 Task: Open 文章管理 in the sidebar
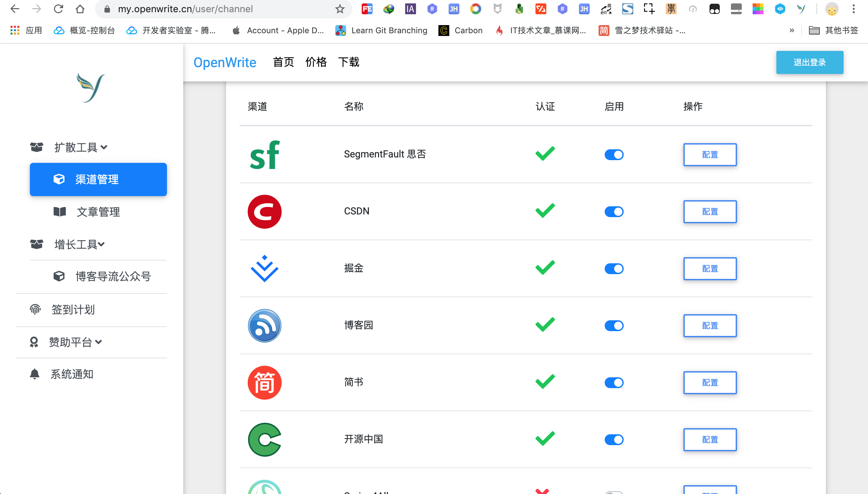coord(98,212)
